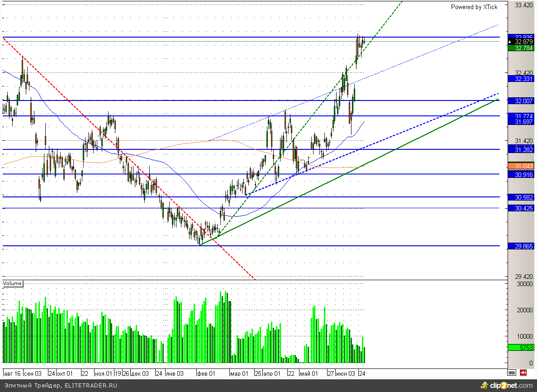
Task: Click the 'Powered by XTick' label
Action: coord(474,7)
